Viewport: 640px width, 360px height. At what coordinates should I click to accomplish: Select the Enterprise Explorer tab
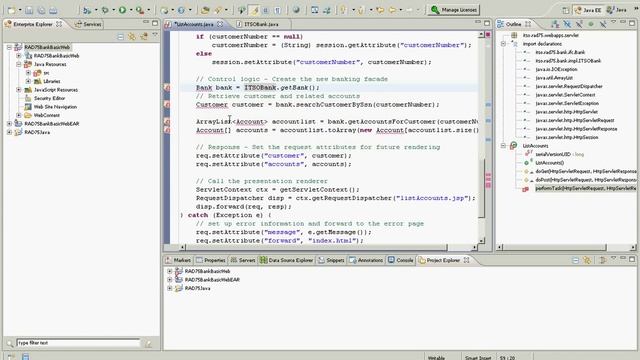coord(33,24)
